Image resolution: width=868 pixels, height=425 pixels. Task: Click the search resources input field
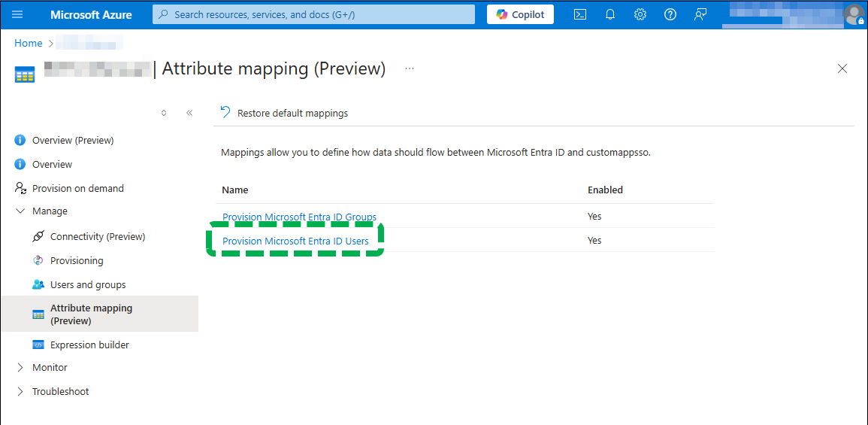314,14
